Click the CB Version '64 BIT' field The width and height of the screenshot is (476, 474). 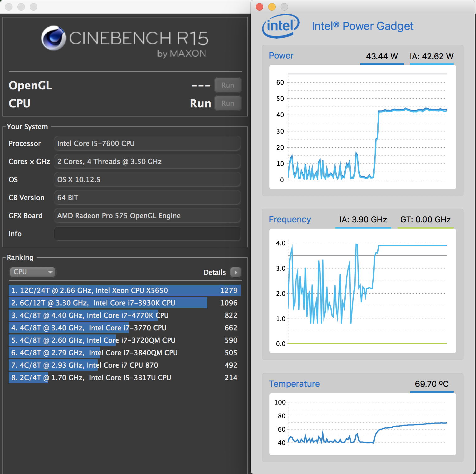pos(147,197)
